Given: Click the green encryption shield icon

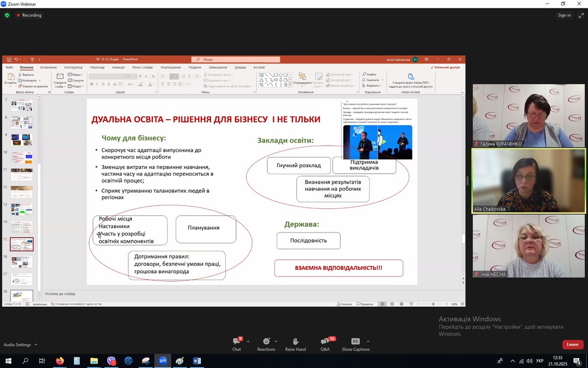Looking at the screenshot, I should pyautogui.click(x=7, y=15).
